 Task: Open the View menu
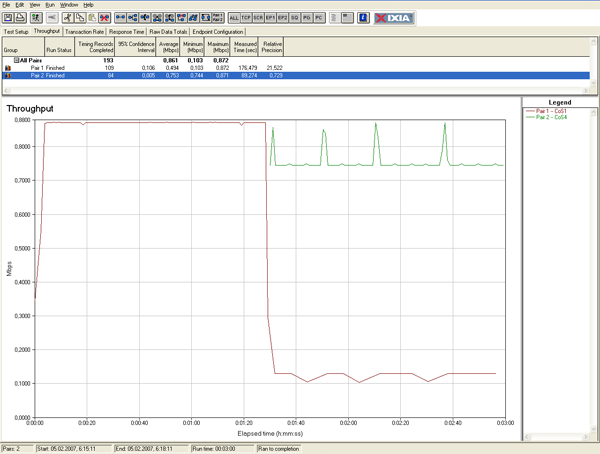pos(35,5)
